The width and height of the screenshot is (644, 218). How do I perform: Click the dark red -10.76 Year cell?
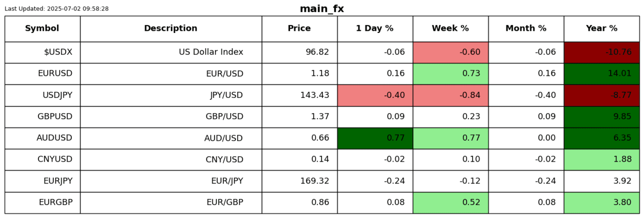tap(601, 52)
